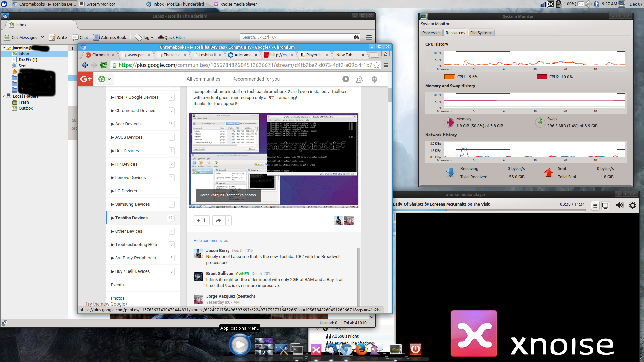Screen dimensions: 644x362
Task: Collapse Local Folders tree
Action: point(4,96)
